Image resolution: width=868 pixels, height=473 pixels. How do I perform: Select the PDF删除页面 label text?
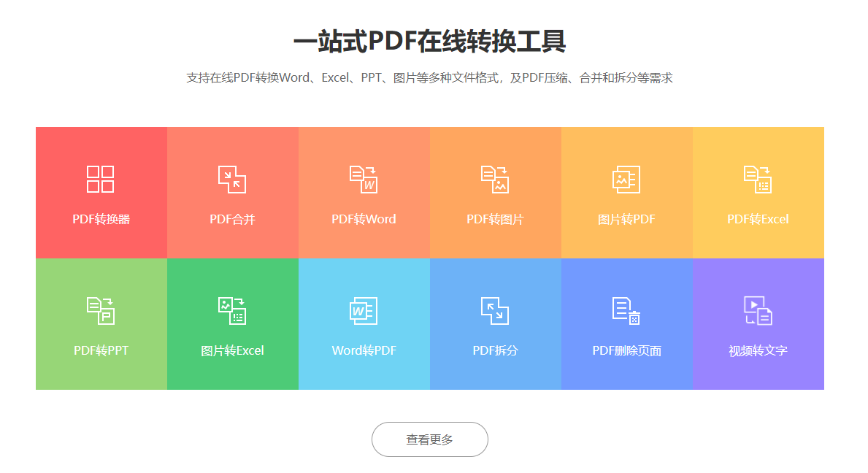coord(626,350)
